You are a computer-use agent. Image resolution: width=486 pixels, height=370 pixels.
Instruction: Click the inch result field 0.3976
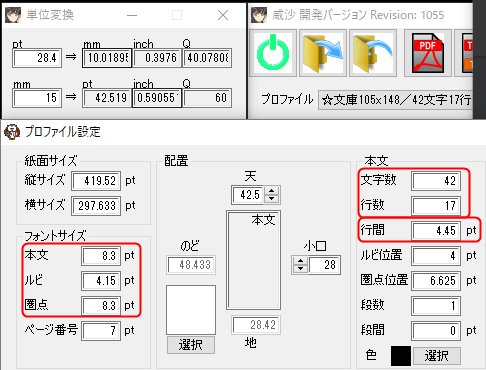point(157,58)
